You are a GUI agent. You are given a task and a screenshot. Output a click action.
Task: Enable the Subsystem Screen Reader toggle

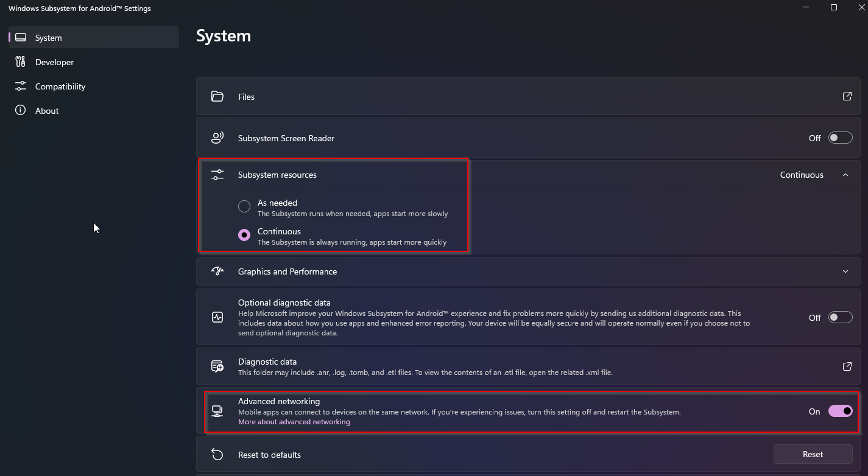click(840, 138)
